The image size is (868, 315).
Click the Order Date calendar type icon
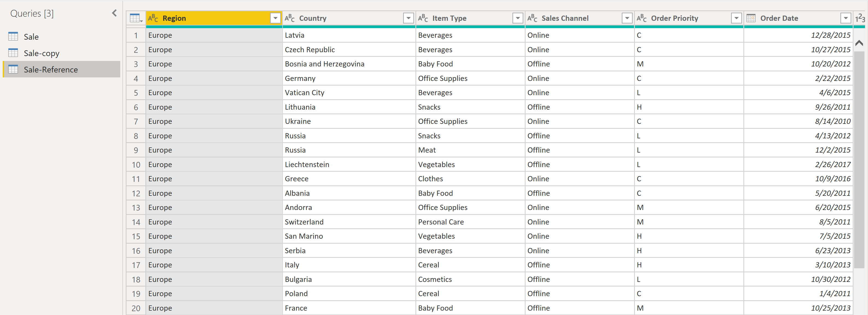click(751, 18)
